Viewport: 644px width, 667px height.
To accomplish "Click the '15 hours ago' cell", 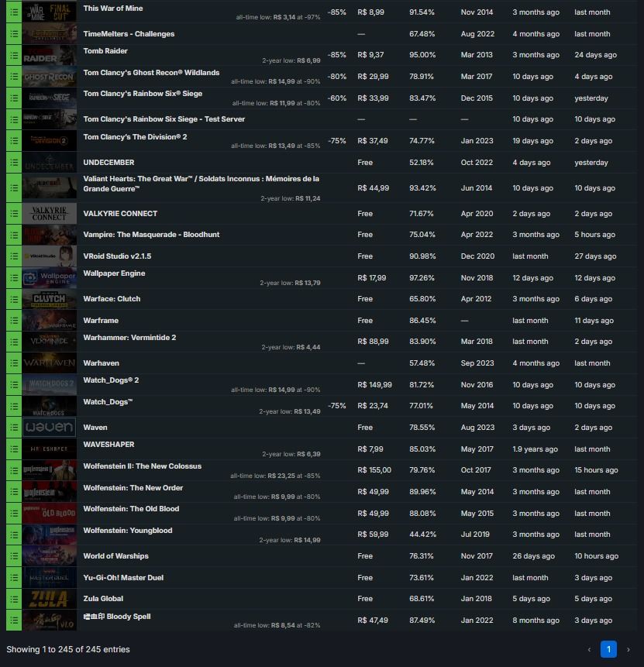I will click(596, 470).
